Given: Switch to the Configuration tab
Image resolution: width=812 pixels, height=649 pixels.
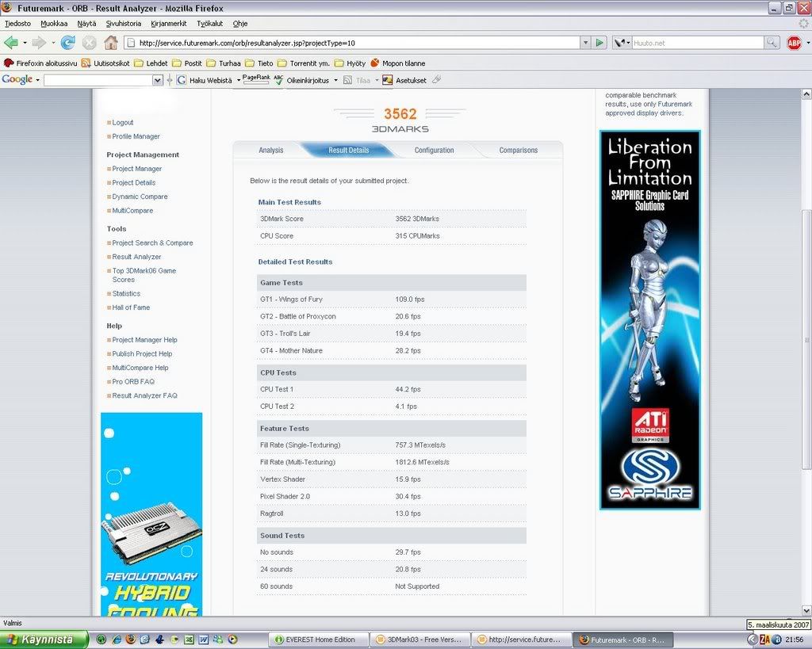Looking at the screenshot, I should (x=434, y=150).
